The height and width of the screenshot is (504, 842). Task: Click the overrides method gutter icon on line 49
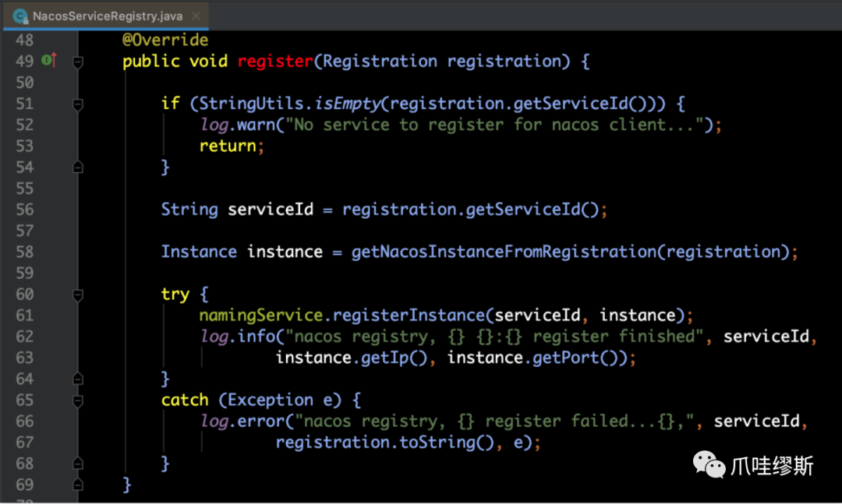[49, 60]
